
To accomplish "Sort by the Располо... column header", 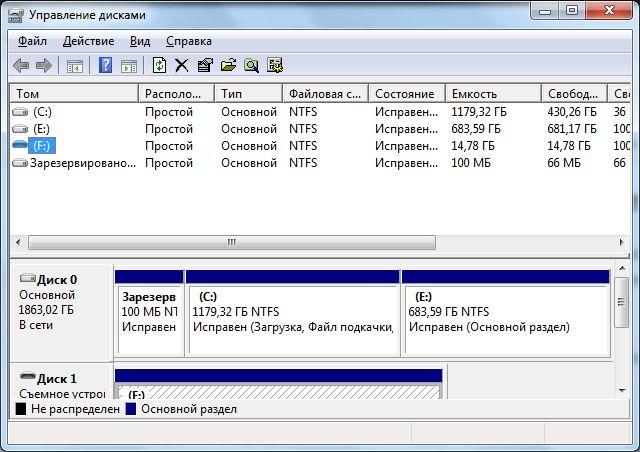I will point(176,94).
